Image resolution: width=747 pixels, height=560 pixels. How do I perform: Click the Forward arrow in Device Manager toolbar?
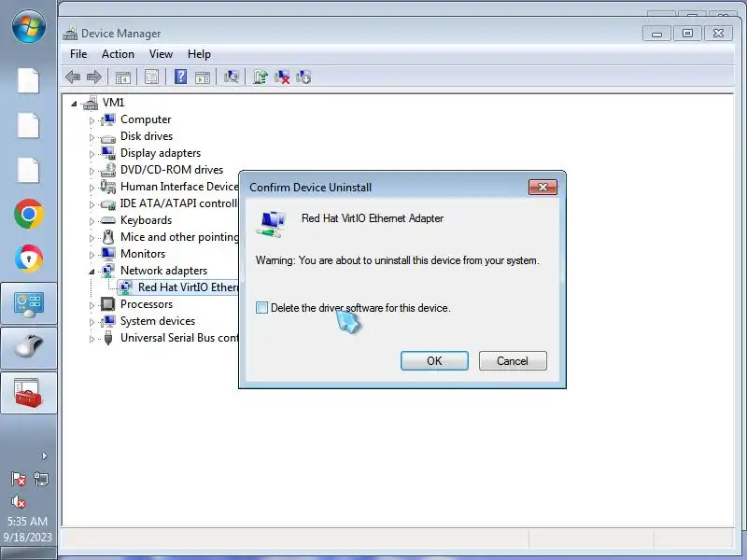pyautogui.click(x=94, y=77)
